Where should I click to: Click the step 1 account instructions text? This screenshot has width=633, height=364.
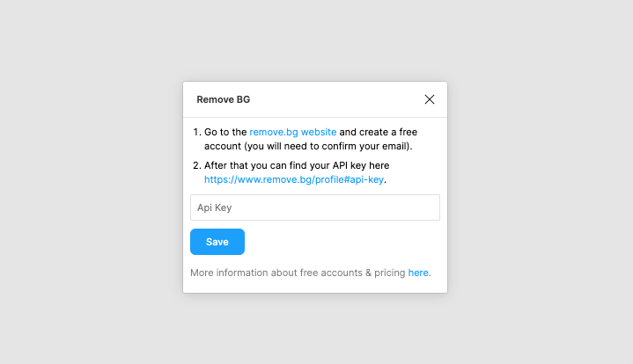click(x=311, y=139)
